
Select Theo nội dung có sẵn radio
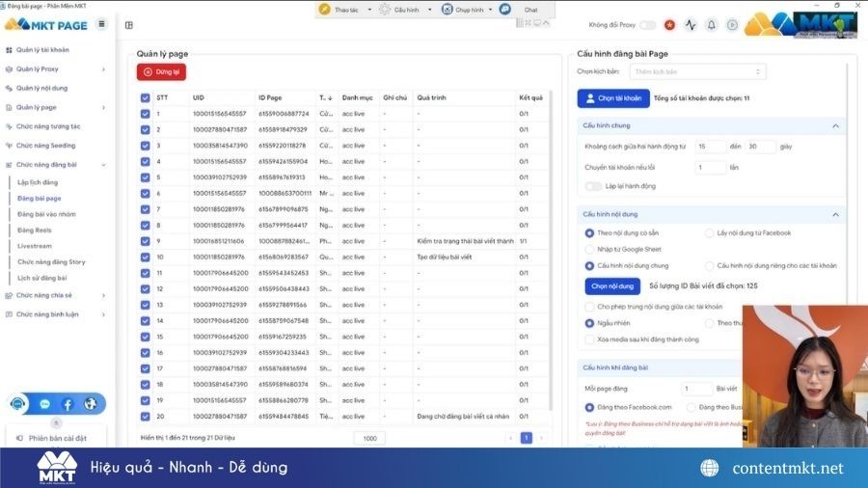[x=589, y=233]
